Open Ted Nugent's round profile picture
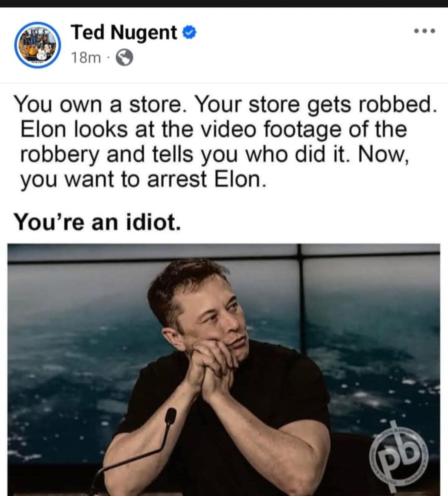448x496 pixels. (x=38, y=45)
